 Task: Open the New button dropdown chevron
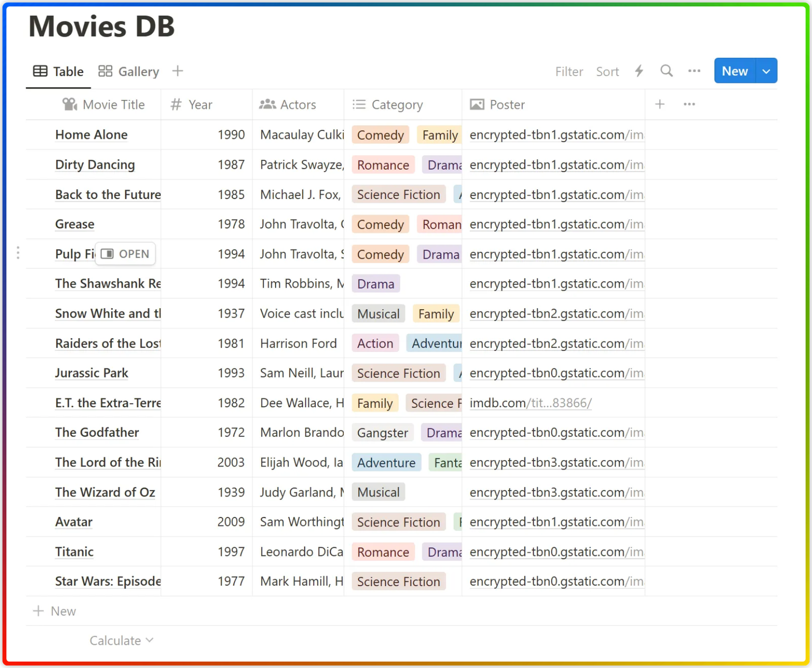pos(766,71)
